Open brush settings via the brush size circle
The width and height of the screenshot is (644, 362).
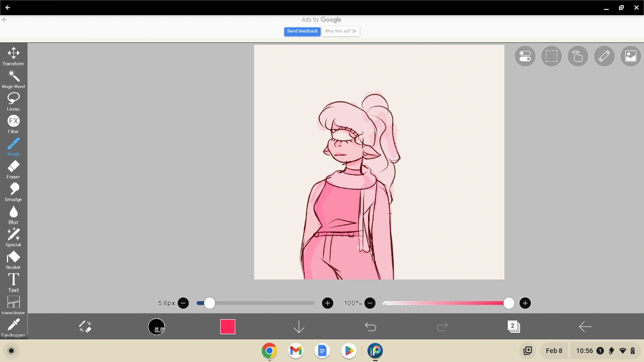tap(157, 327)
